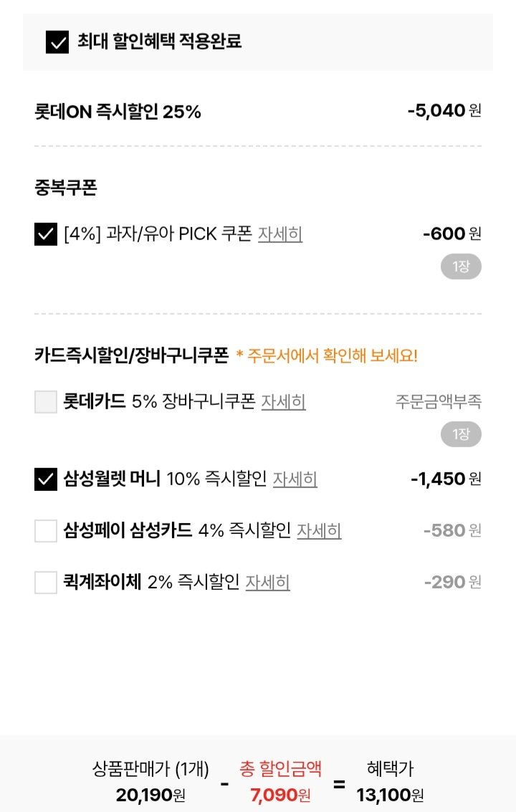
Task: Disable the 삼성월렛 머니 10% 즉시할인
Action: pyautogui.click(x=47, y=479)
